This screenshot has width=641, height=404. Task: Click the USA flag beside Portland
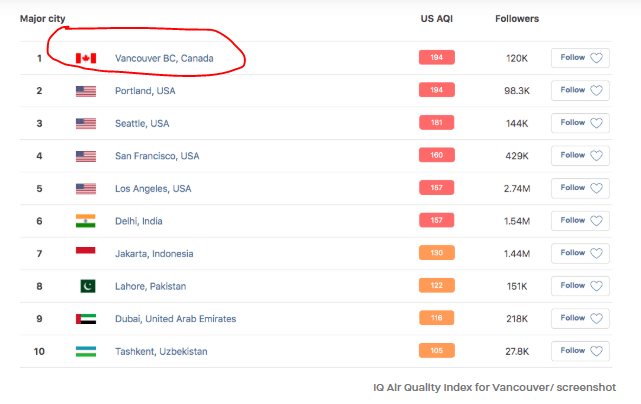pyautogui.click(x=86, y=91)
